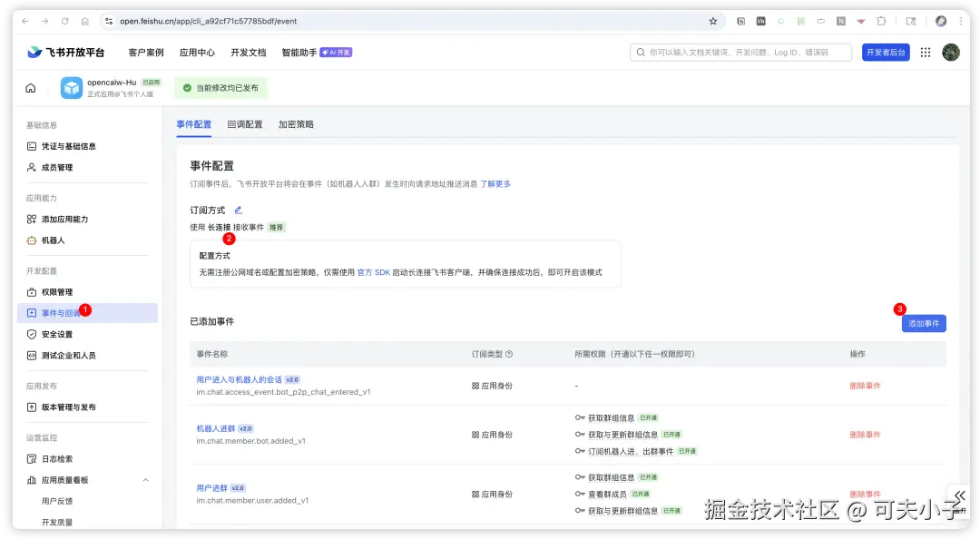The image size is (980, 539).
Task: Open the apps grid icon
Action: point(926,53)
